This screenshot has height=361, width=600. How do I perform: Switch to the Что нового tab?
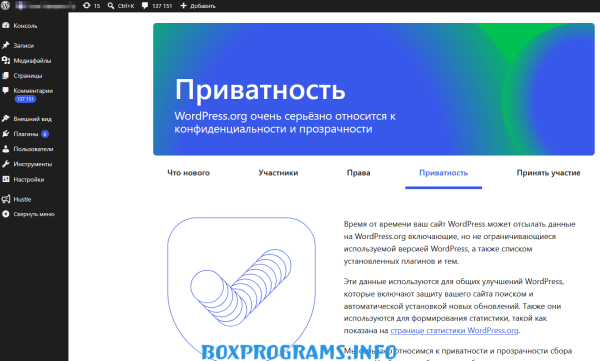coord(189,173)
